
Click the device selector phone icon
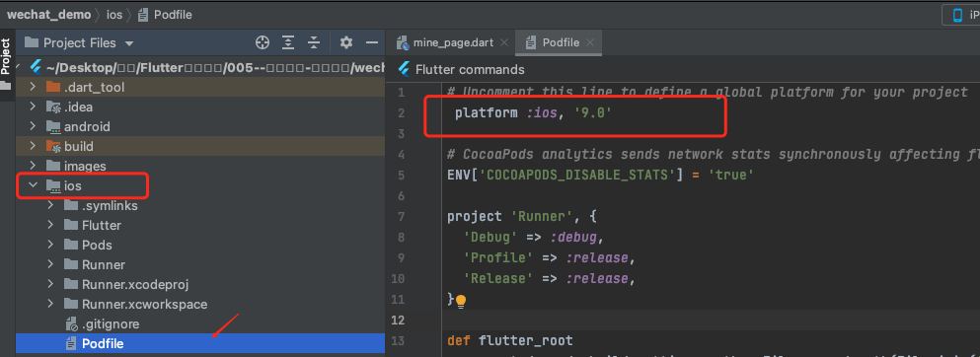[x=957, y=15]
